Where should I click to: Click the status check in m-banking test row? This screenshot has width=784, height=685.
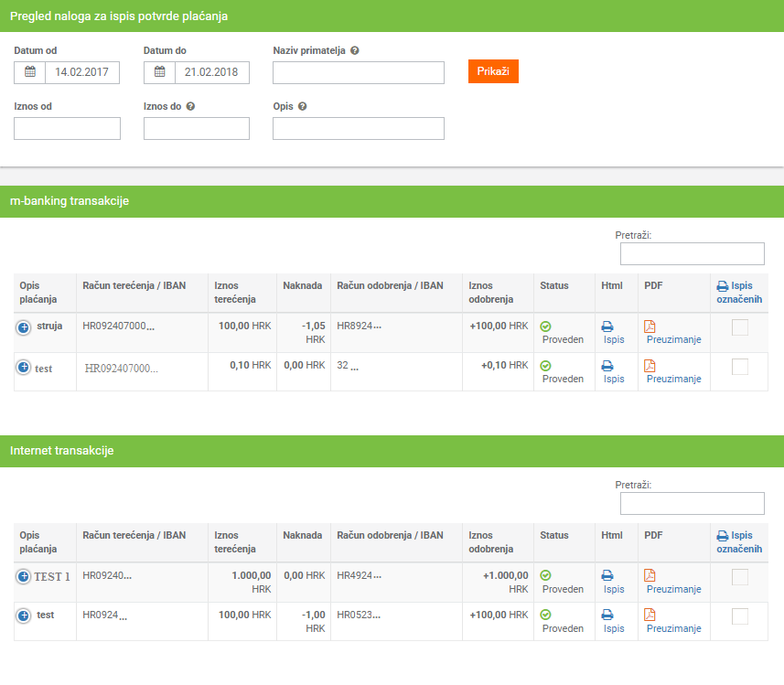[545, 366]
